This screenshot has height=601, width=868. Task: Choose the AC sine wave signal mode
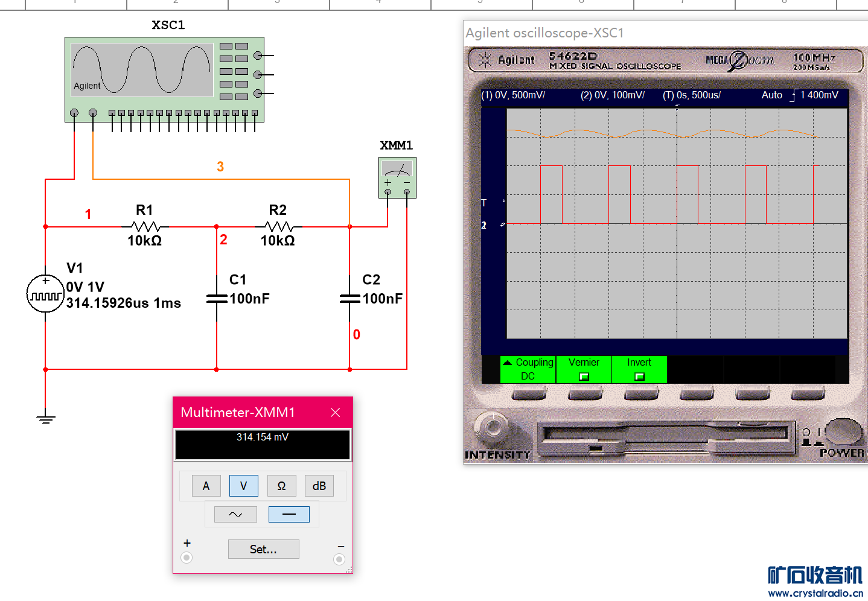pyautogui.click(x=235, y=514)
